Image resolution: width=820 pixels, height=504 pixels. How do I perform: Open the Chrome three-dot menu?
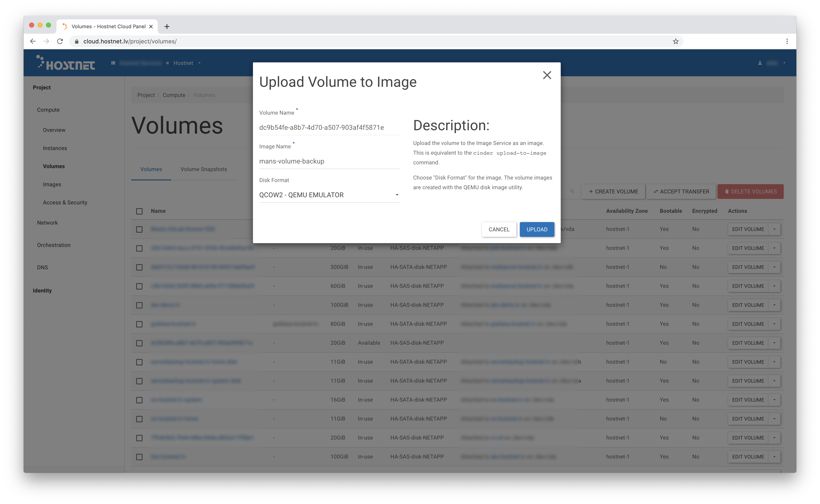point(787,41)
